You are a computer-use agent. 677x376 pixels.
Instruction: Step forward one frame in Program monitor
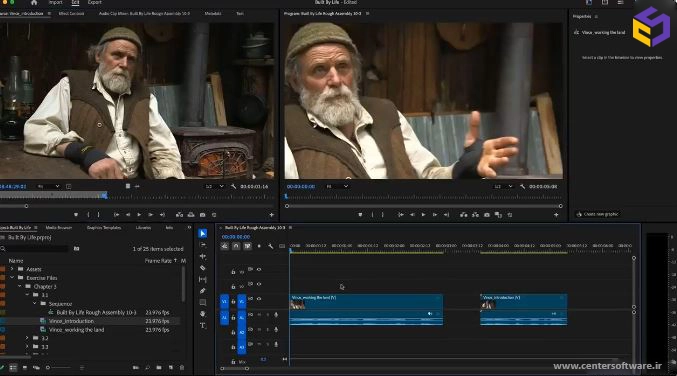(x=435, y=215)
